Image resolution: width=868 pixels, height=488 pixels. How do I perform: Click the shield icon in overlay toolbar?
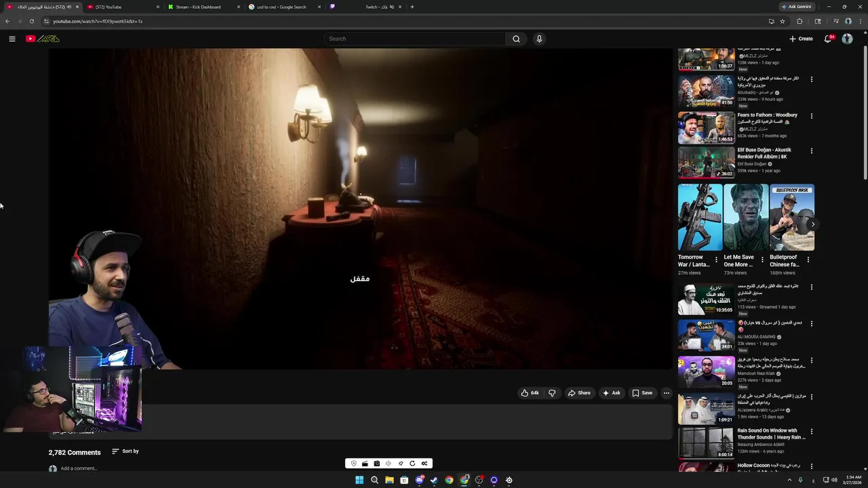[353, 464]
